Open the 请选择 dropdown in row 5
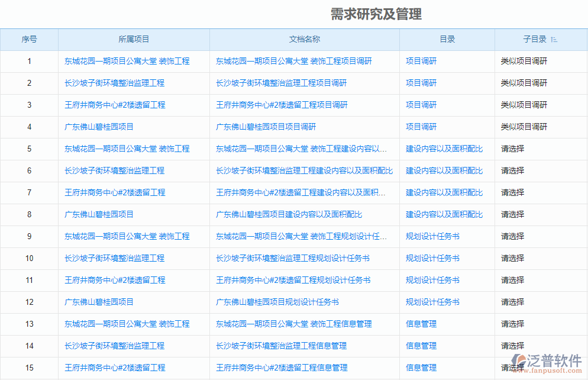 coord(513,149)
